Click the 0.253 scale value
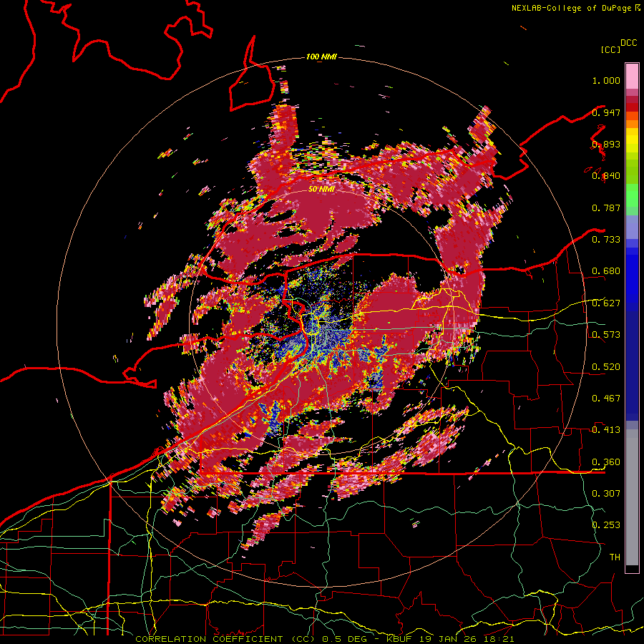Viewport: 644px width, 644px height. [x=606, y=525]
